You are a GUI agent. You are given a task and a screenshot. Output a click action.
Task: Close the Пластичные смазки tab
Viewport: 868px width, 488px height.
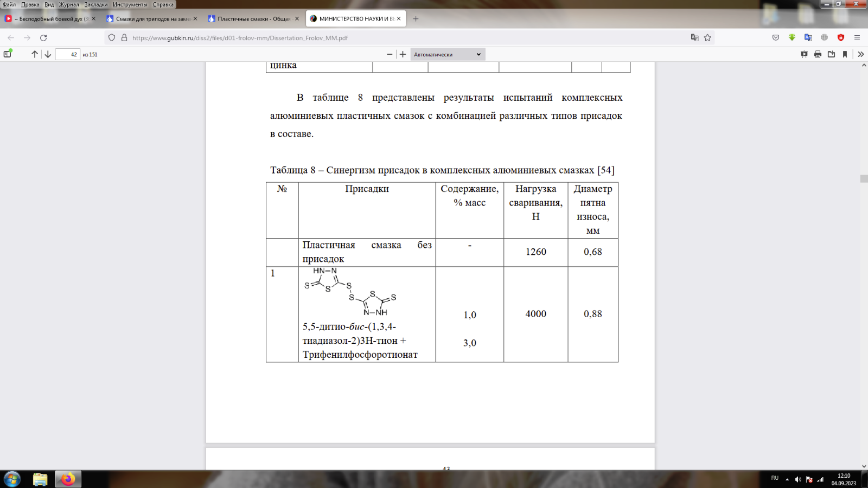click(297, 18)
